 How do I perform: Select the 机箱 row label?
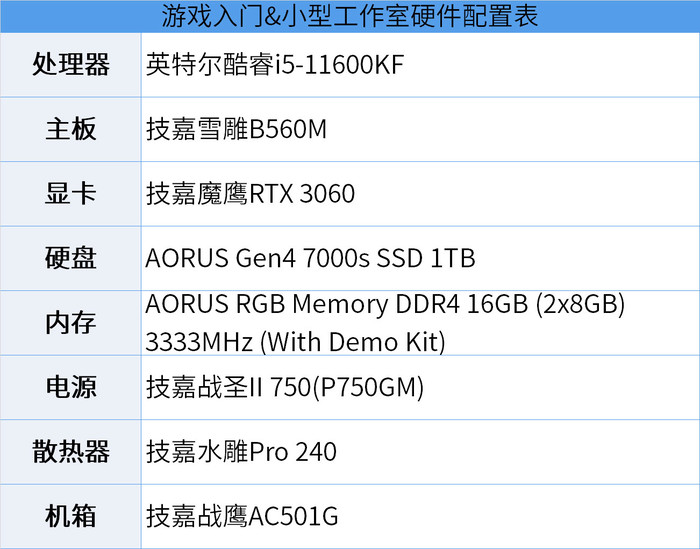(x=70, y=516)
